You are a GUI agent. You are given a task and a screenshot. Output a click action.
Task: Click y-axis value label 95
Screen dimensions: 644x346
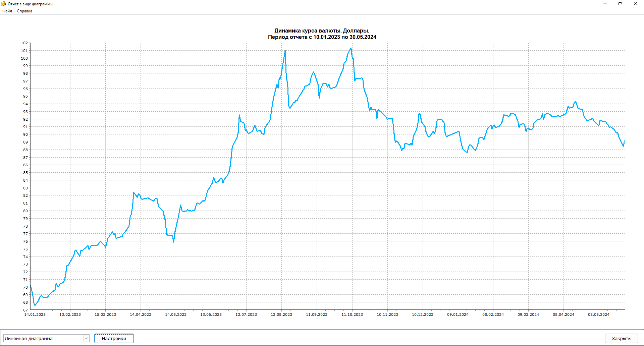click(x=25, y=96)
